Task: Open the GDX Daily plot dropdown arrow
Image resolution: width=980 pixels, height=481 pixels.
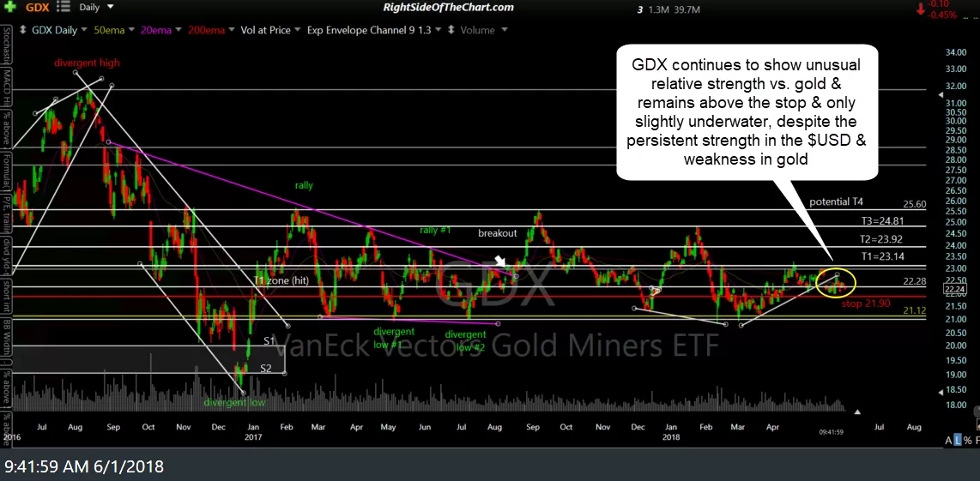Action: tap(84, 30)
